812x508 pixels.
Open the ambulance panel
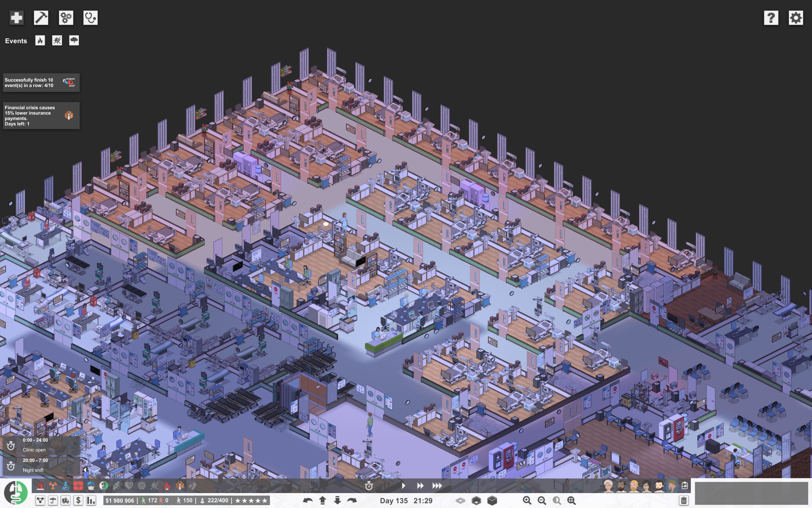(x=66, y=500)
